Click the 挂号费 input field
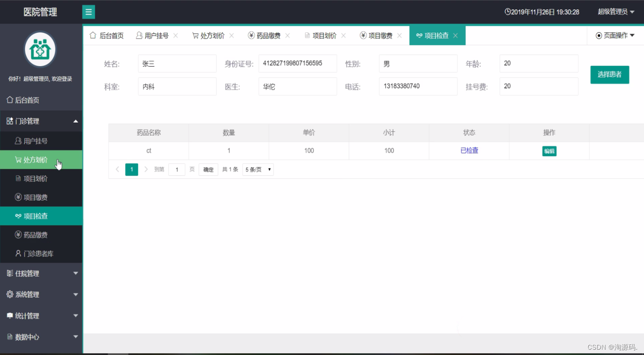 [x=539, y=87]
